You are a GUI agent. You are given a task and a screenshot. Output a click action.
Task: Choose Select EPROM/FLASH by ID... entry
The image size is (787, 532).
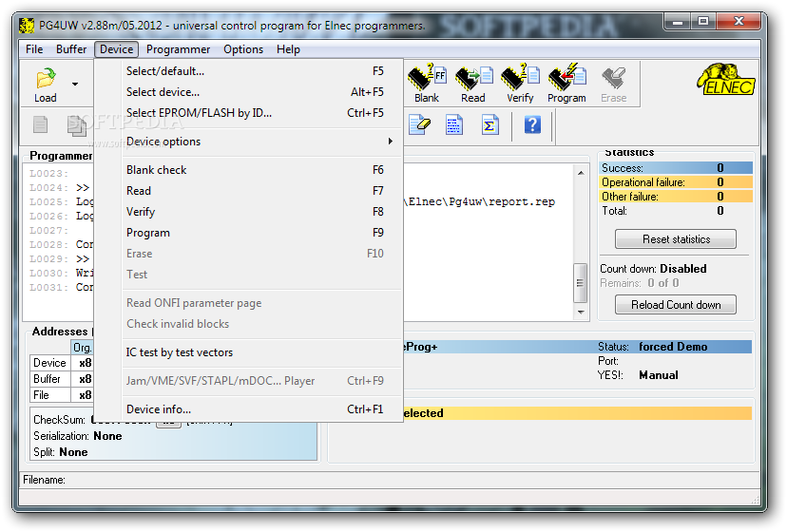coord(249,113)
